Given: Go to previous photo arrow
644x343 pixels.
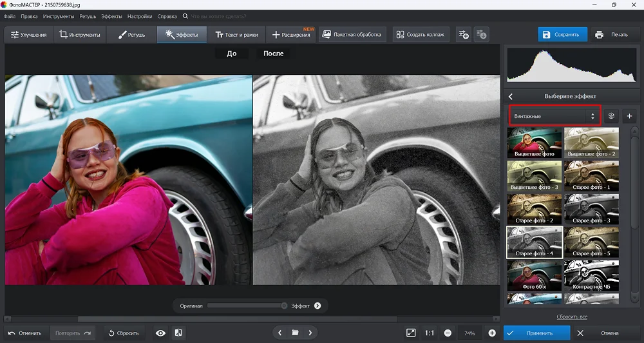Looking at the screenshot, I should [279, 333].
